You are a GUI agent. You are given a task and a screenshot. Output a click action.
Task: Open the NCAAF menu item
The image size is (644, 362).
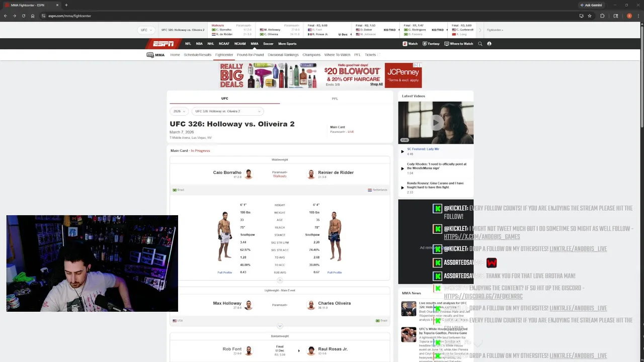click(x=224, y=44)
